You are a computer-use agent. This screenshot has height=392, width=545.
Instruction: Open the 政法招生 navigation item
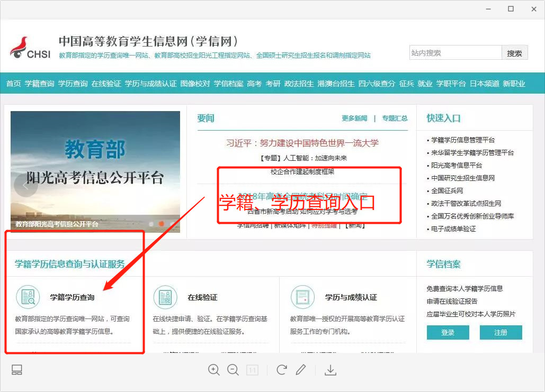(x=299, y=84)
